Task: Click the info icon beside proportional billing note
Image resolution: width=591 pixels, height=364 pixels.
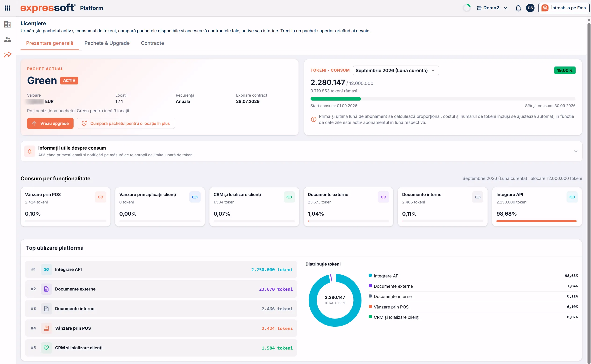Action: click(x=313, y=119)
